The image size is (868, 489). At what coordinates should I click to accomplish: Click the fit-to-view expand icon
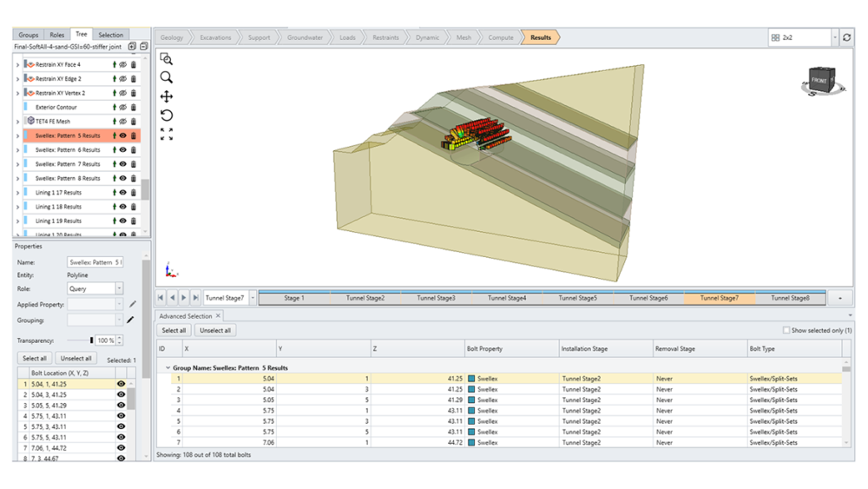pyautogui.click(x=166, y=134)
